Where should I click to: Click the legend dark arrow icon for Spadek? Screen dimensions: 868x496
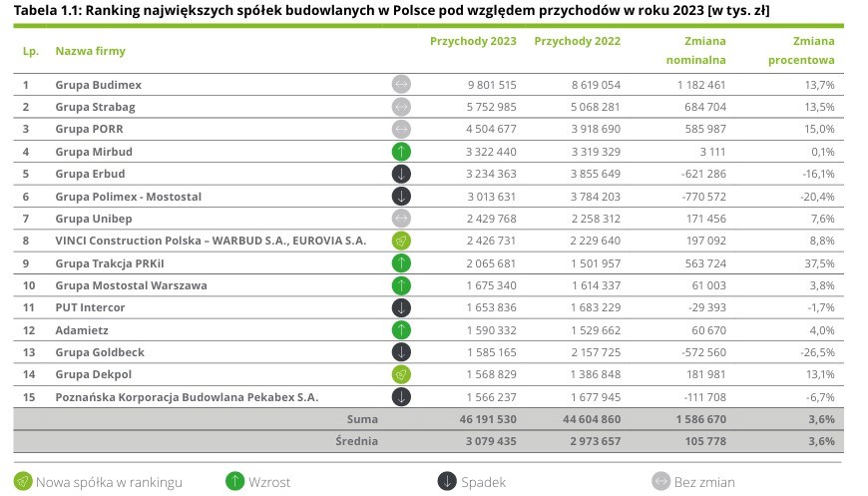(x=447, y=482)
